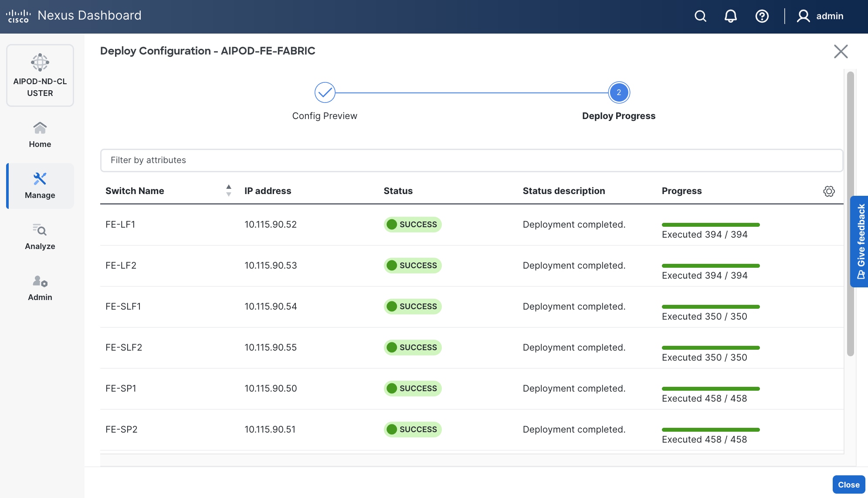868x498 pixels.
Task: Dismiss the Deploy Configuration dialog with X
Action: [841, 51]
